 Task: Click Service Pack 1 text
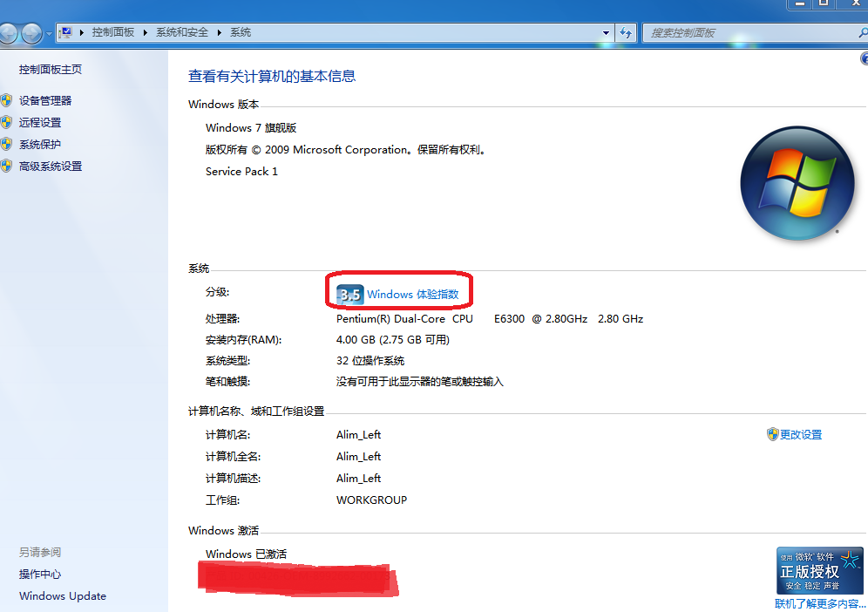click(241, 172)
